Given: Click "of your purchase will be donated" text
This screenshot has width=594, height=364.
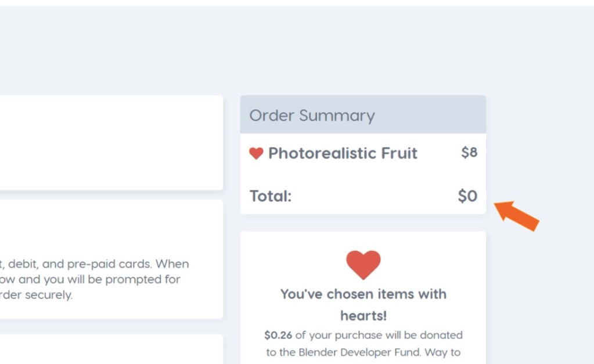Looking at the screenshot, I should click(379, 335).
